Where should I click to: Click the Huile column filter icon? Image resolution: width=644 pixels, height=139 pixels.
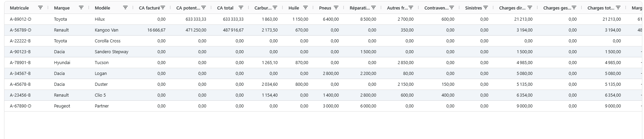coord(306,8)
